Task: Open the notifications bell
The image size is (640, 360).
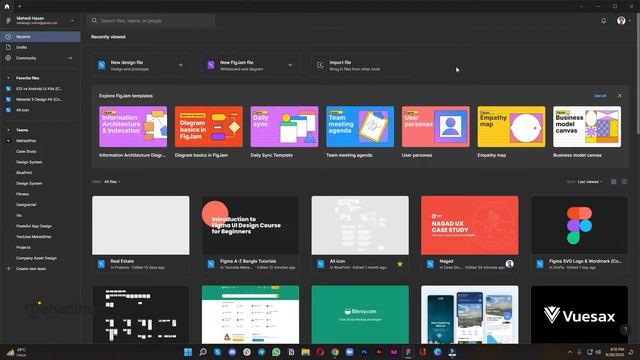Action: click(603, 20)
